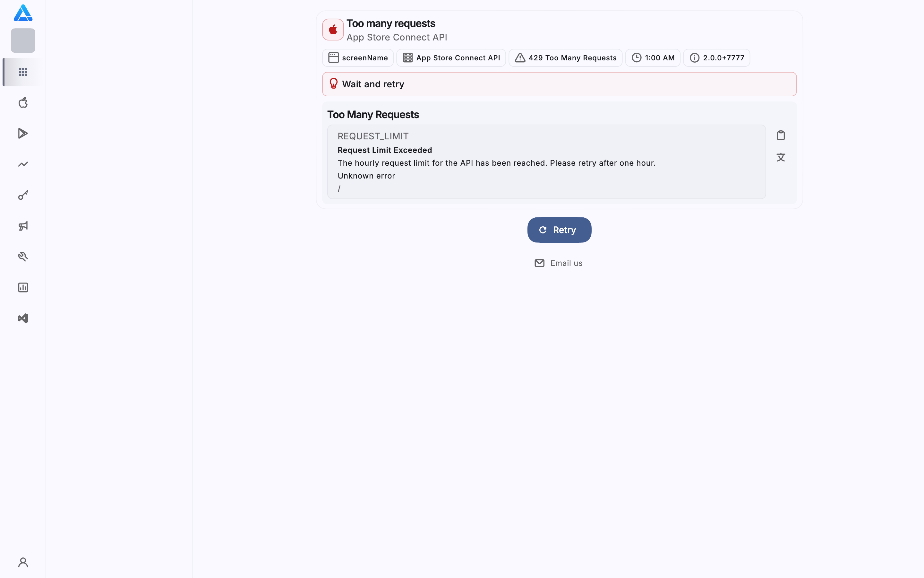Open the megaphone announcements sidebar item
This screenshot has width=924, height=578.
click(23, 226)
